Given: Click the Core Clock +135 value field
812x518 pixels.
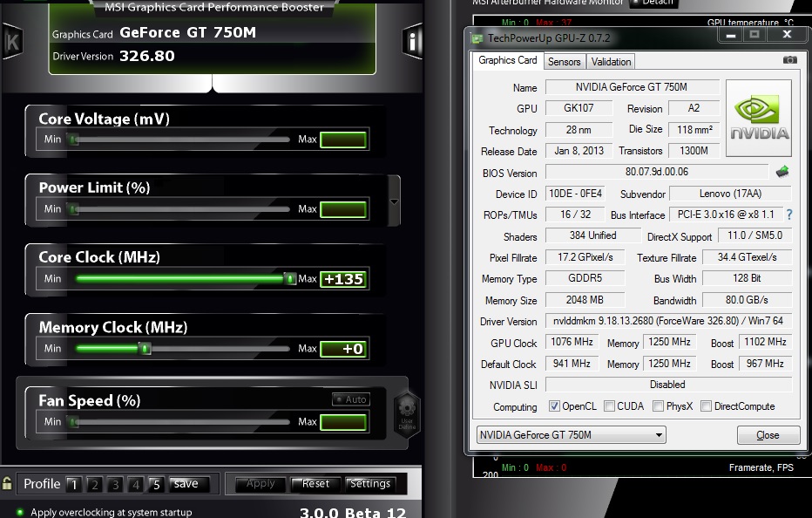Looking at the screenshot, I should (x=343, y=279).
